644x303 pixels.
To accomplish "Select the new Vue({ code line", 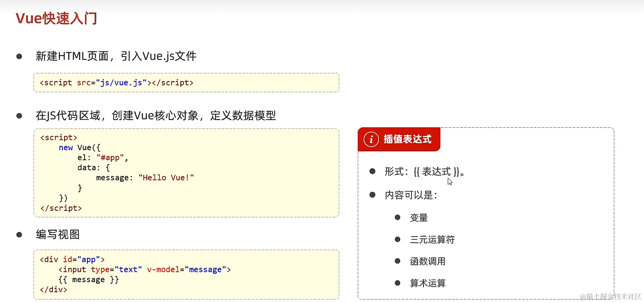I will tap(80, 147).
